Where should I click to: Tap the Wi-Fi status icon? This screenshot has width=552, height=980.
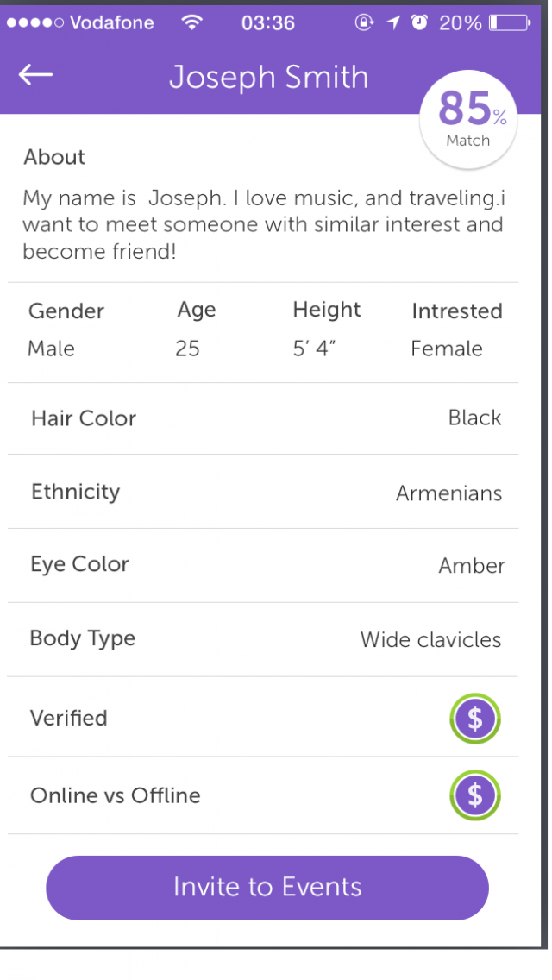click(x=192, y=23)
